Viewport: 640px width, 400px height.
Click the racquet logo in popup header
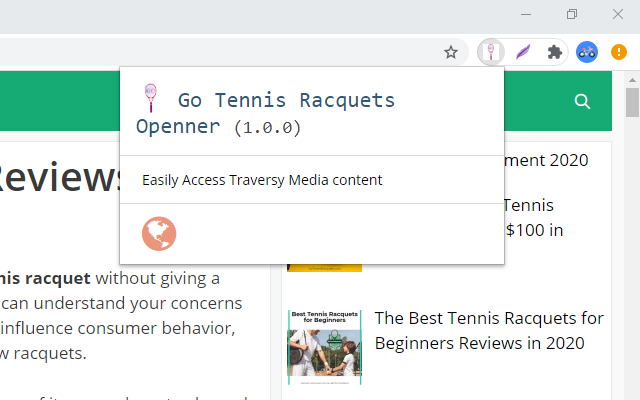[x=151, y=98]
